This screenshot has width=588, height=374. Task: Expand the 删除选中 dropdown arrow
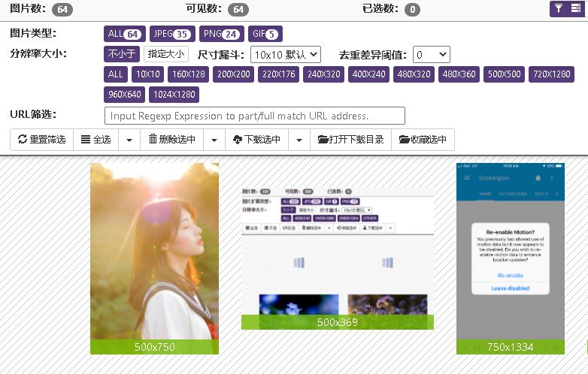click(x=214, y=140)
